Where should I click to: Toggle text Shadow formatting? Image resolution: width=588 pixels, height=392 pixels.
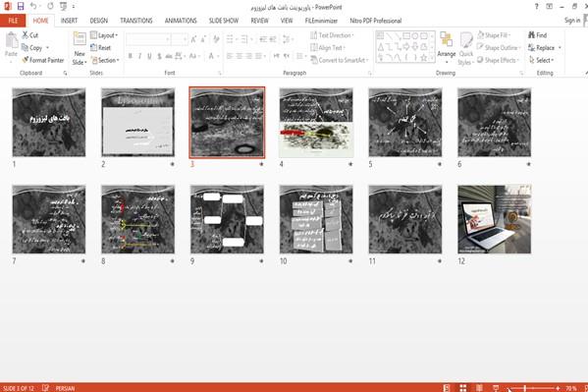[x=159, y=56]
